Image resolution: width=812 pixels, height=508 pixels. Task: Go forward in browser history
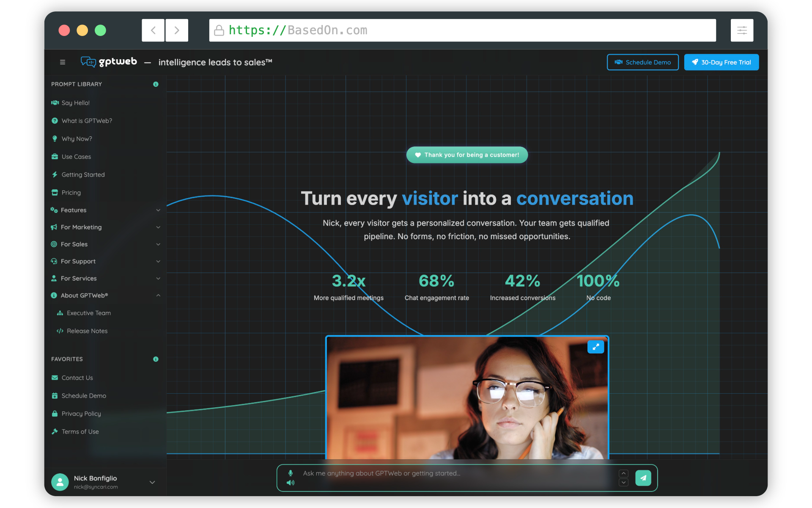177,30
